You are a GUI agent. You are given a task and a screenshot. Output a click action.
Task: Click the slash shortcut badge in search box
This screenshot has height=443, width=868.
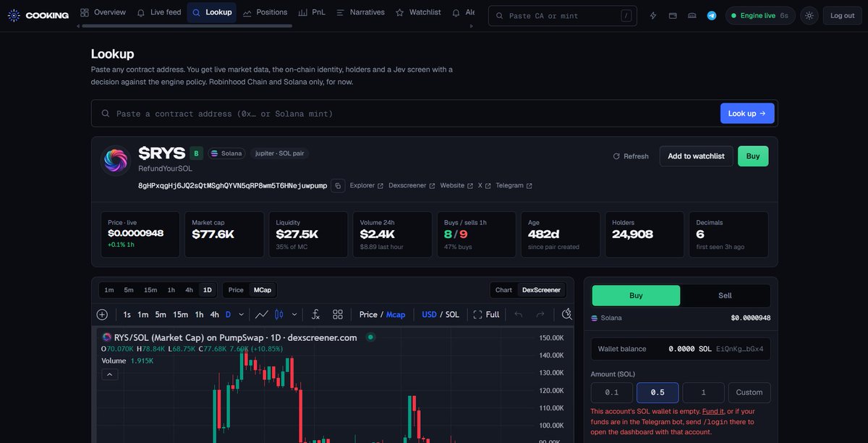point(626,15)
